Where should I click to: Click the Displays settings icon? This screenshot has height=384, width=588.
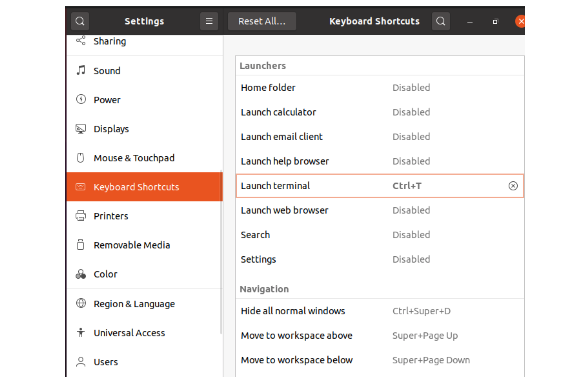81,129
